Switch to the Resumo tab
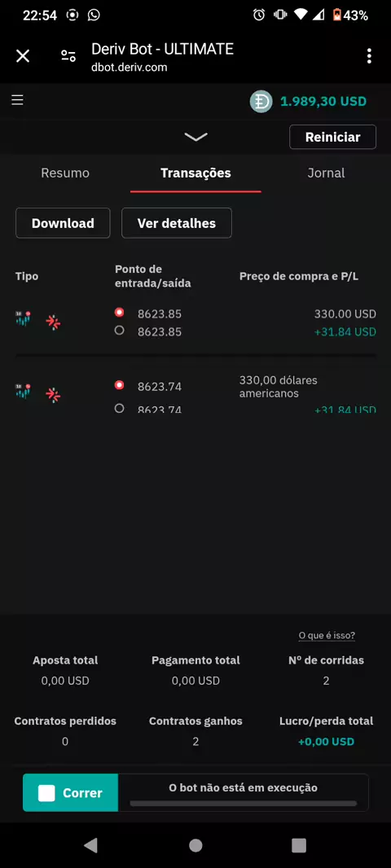 (65, 173)
